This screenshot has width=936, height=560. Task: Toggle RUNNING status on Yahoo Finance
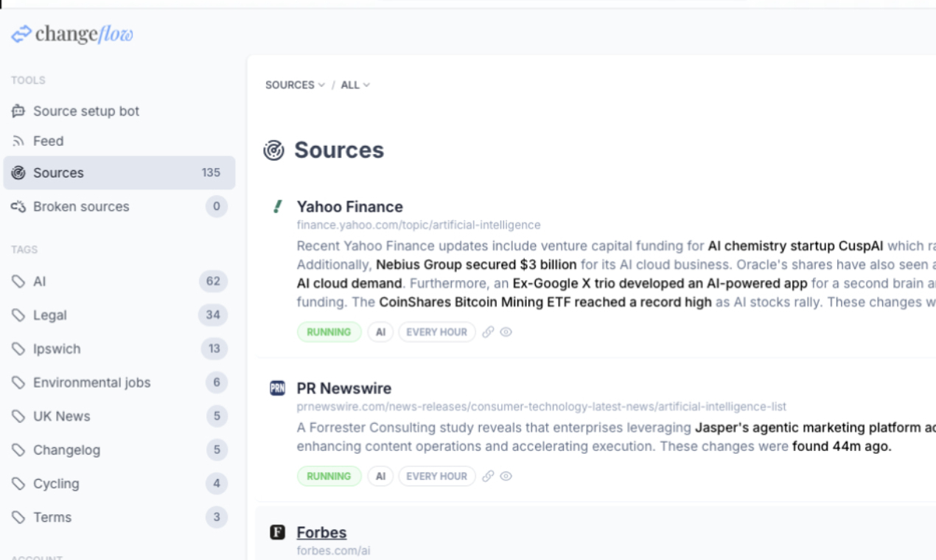[329, 332]
